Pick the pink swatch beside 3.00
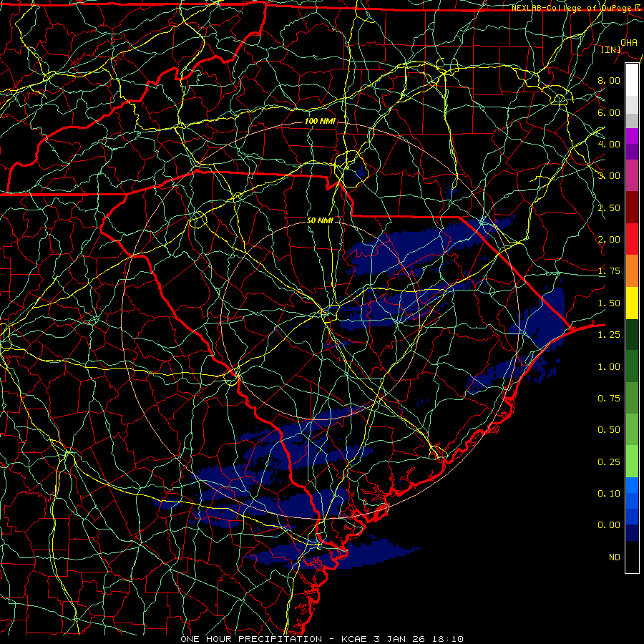 coord(632,175)
